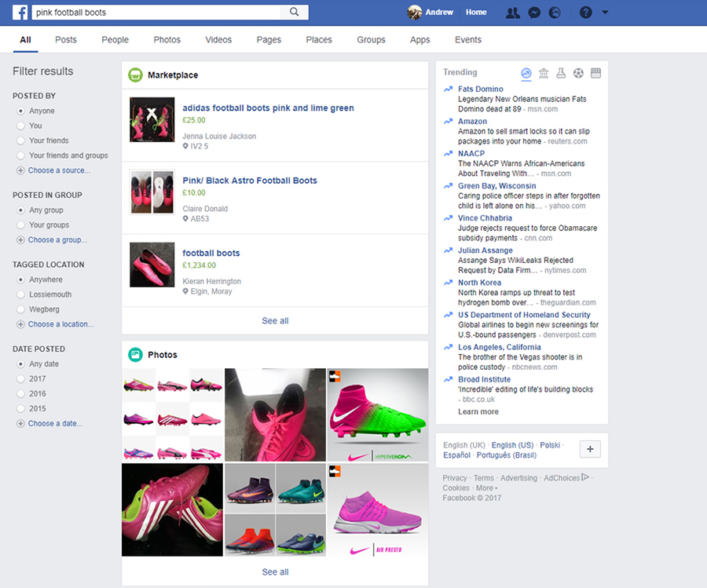Click the plus icon beside Choose a location

click(x=20, y=324)
